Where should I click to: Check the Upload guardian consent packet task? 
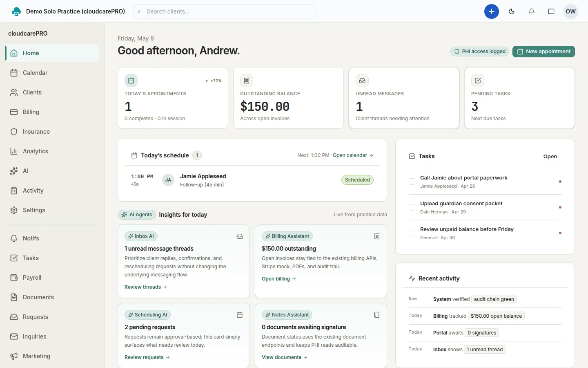coord(412,207)
